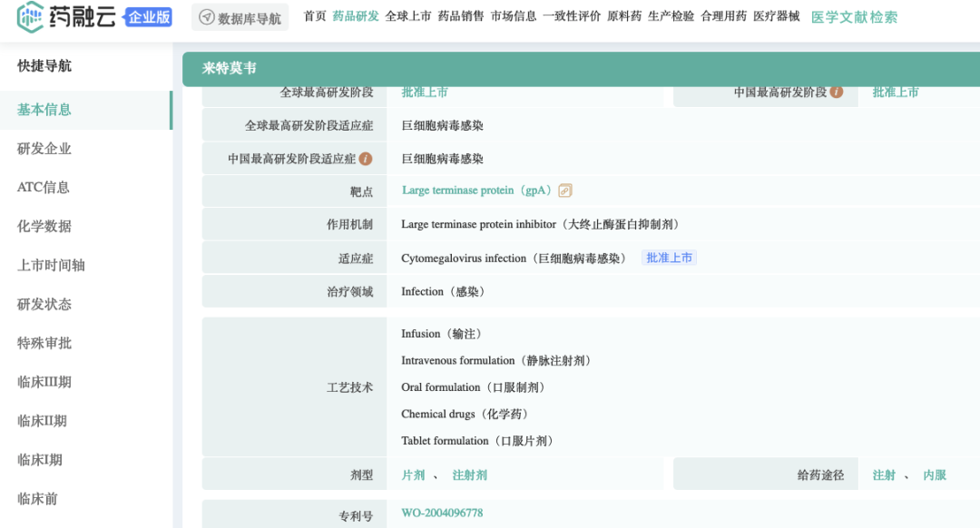
Task: Open 注射 administration route link
Action: 884,475
